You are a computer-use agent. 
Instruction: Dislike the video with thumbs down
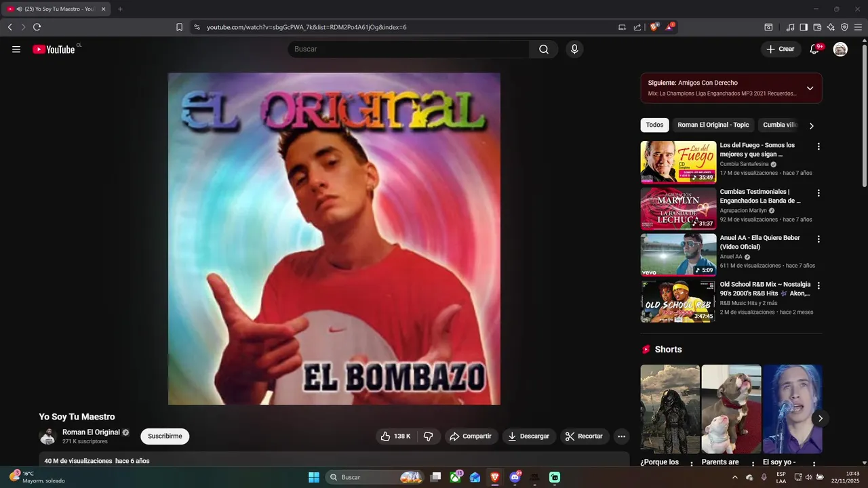pyautogui.click(x=429, y=436)
